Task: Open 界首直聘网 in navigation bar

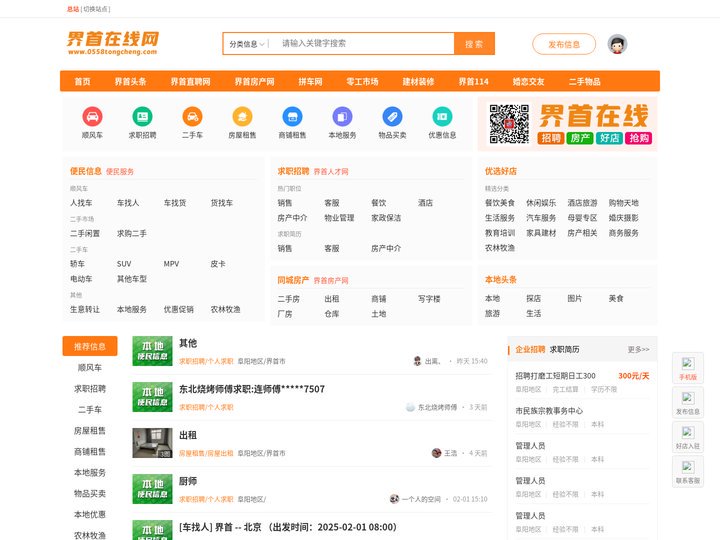Action: point(191,82)
